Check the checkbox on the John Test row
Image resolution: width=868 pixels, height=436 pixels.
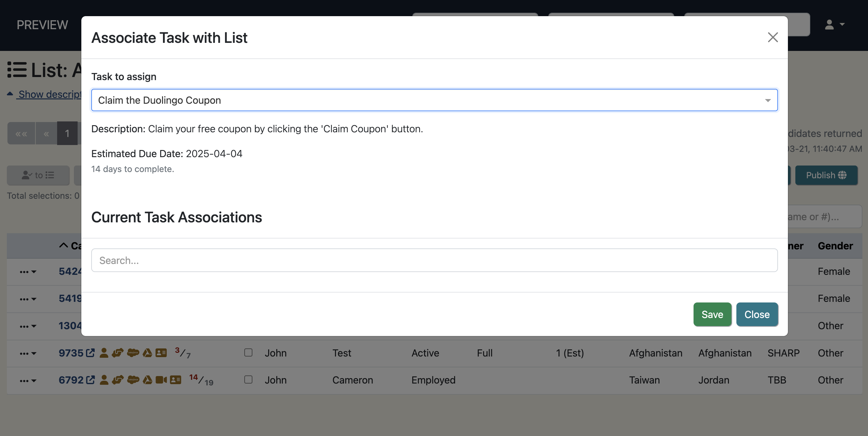click(x=248, y=353)
